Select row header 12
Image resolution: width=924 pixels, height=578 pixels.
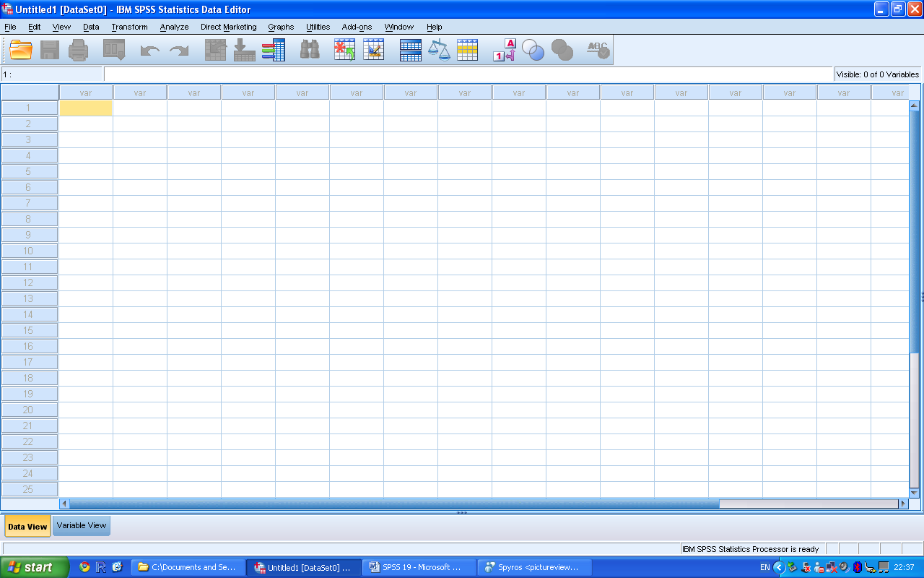click(29, 282)
